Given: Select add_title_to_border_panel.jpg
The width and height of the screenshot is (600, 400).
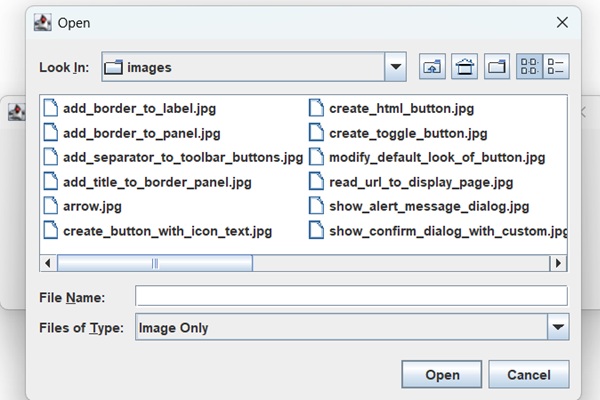Looking at the screenshot, I should [x=157, y=182].
